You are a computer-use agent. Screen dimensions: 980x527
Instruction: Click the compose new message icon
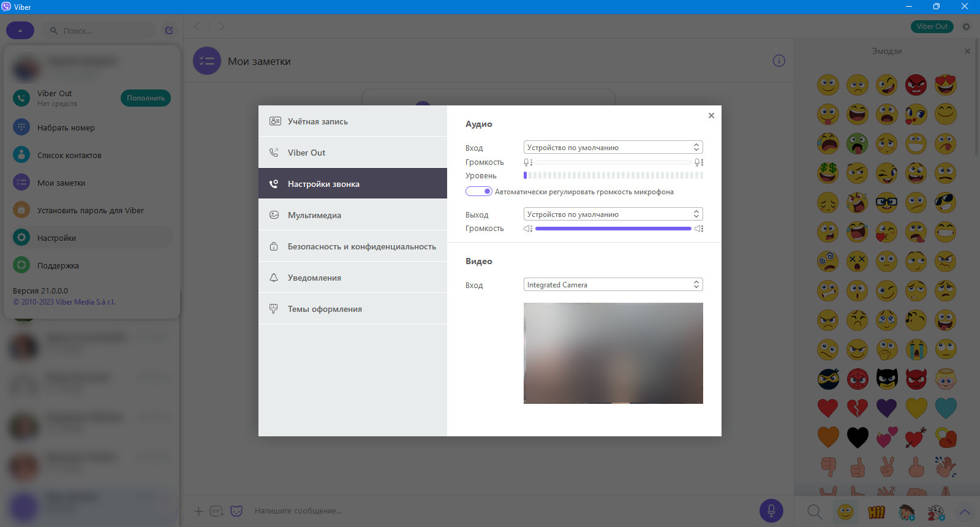169,30
